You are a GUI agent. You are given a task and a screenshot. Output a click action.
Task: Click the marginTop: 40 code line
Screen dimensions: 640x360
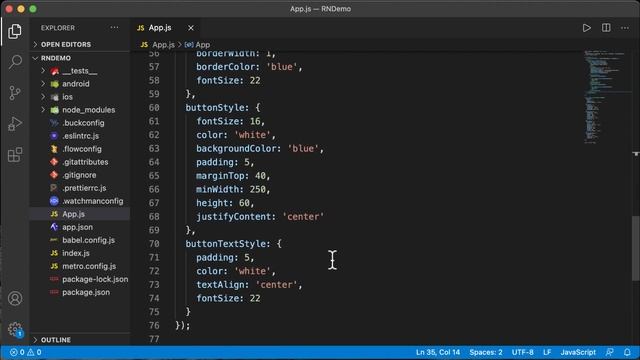(x=233, y=176)
